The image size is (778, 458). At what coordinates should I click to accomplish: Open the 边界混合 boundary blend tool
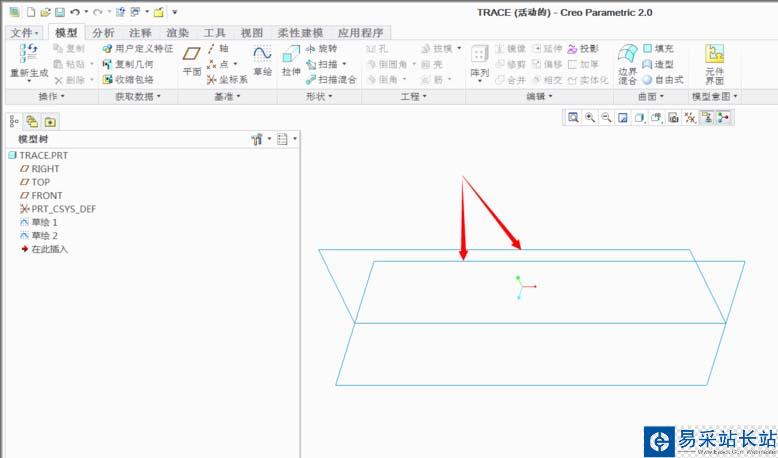pos(628,64)
